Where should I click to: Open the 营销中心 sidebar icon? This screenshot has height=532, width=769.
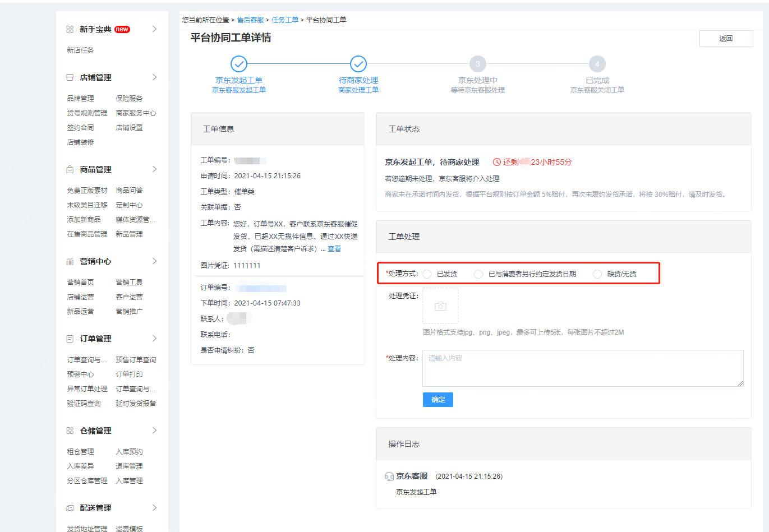tap(70, 261)
